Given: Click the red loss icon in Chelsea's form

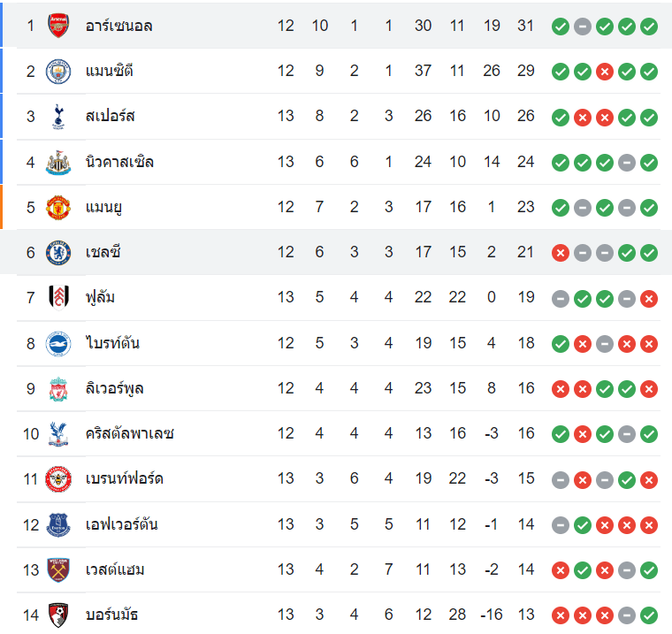Looking at the screenshot, I should coord(560,253).
